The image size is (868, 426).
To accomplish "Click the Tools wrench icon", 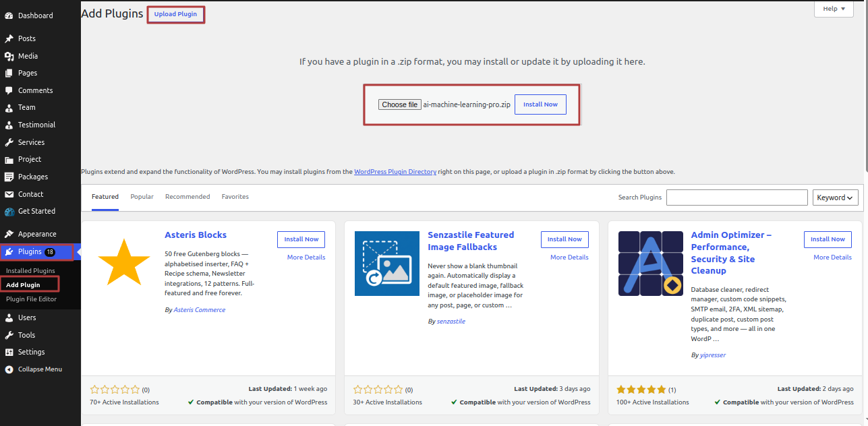I will (9, 335).
